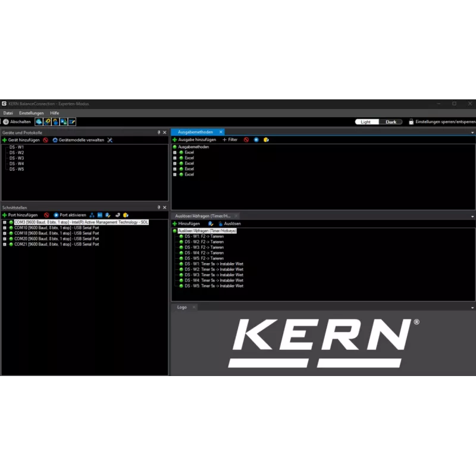The height and width of the screenshot is (476, 476).
Task: Click Auslösen in the Auslöser panel toolbar
Action: 232,223
